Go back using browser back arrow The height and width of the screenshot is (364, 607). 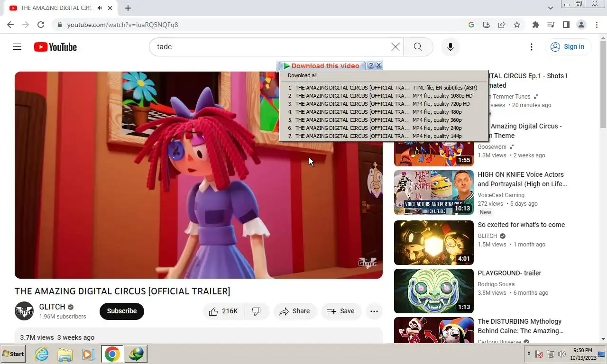pos(10,25)
